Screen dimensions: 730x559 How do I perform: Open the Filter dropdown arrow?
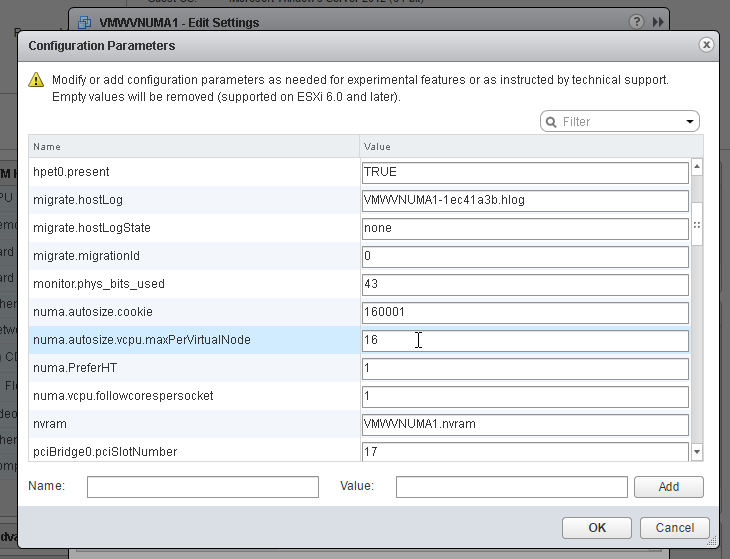tap(690, 122)
